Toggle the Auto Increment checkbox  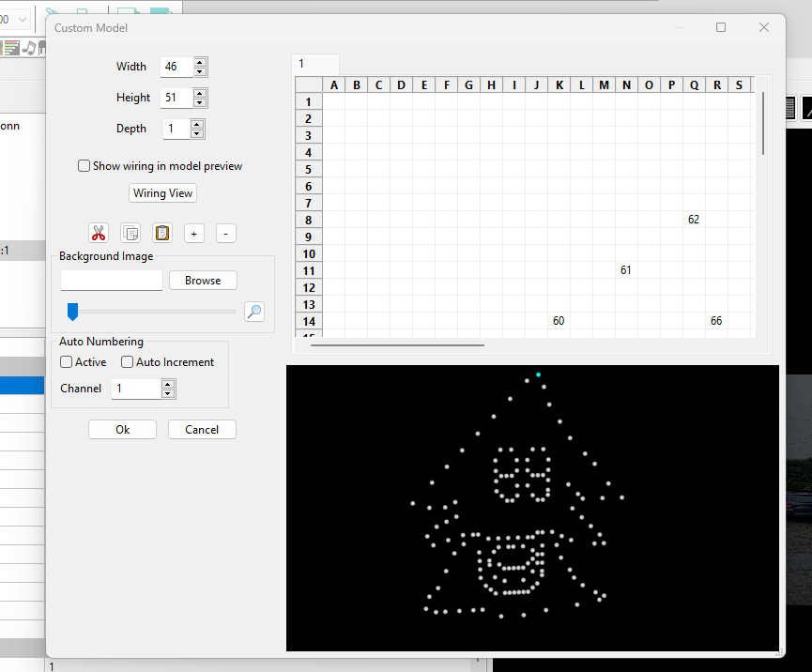tap(127, 362)
